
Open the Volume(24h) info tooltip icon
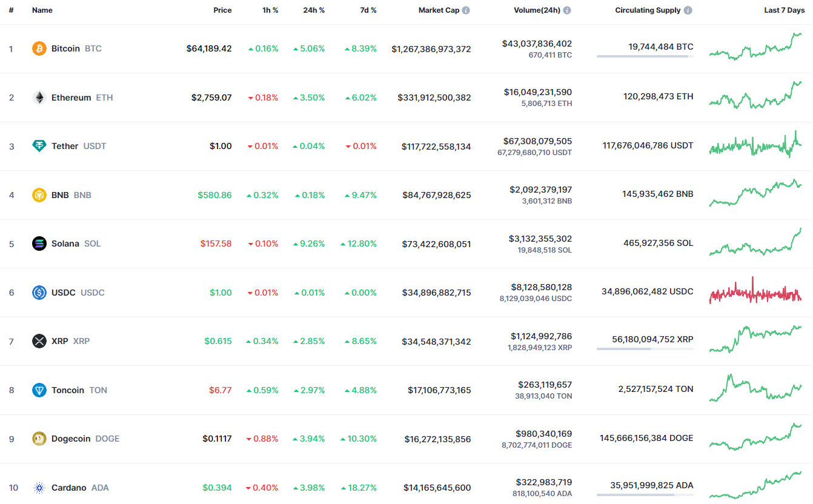coord(567,10)
